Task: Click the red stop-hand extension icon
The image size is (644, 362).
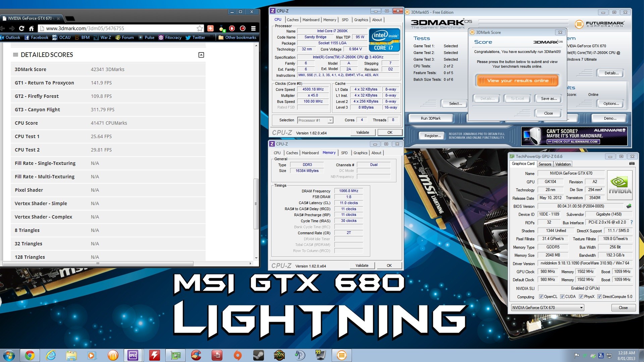Action: pos(232,28)
